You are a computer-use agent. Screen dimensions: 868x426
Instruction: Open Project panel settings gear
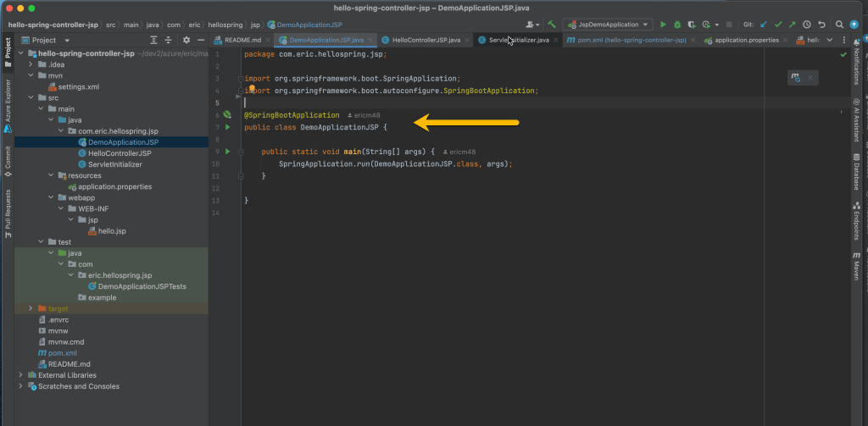[x=186, y=40]
